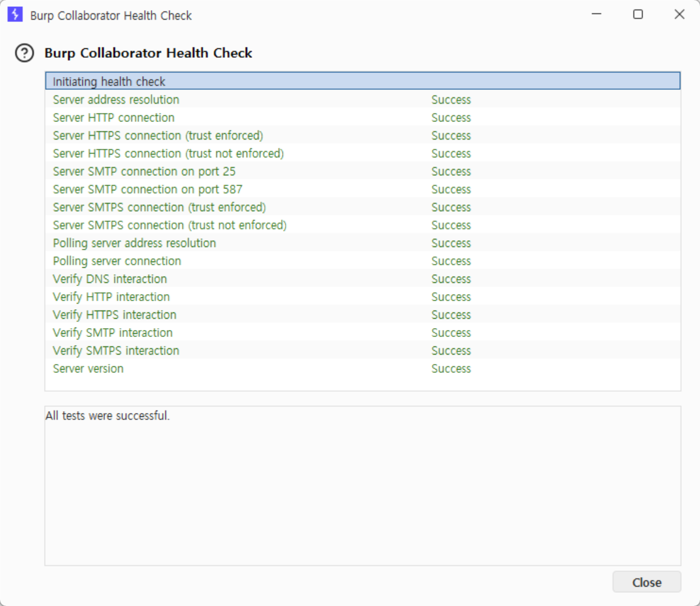
Task: Click the help question mark icon
Action: click(25, 53)
